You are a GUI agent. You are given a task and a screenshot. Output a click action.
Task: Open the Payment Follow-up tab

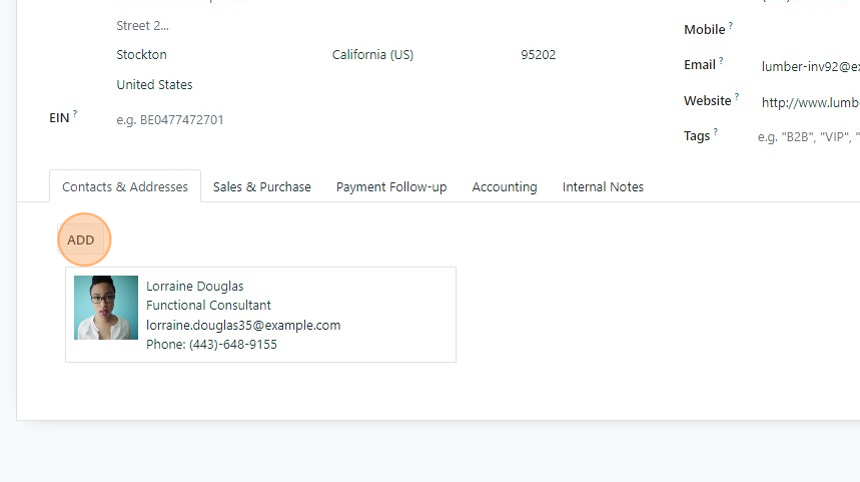coord(391,187)
